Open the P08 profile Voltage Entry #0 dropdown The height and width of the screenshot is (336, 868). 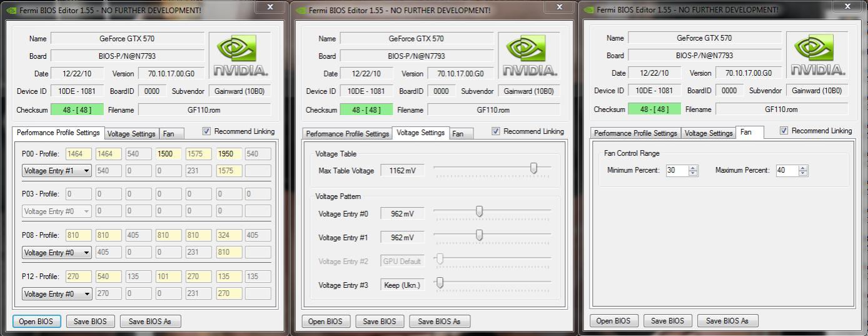(57, 253)
